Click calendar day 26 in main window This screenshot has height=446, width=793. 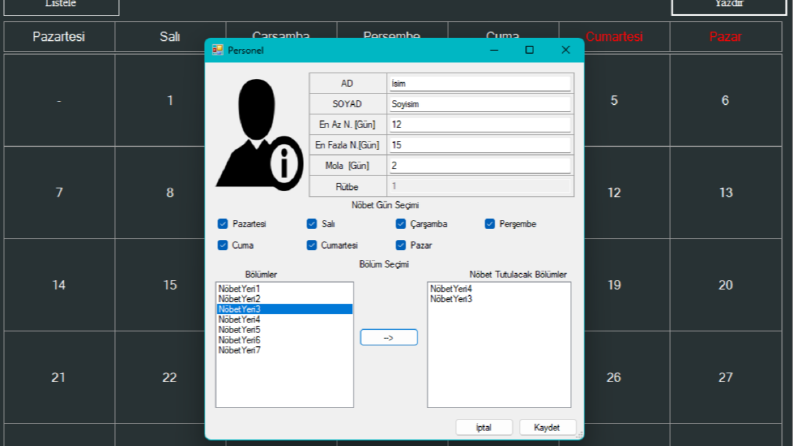tap(627, 377)
